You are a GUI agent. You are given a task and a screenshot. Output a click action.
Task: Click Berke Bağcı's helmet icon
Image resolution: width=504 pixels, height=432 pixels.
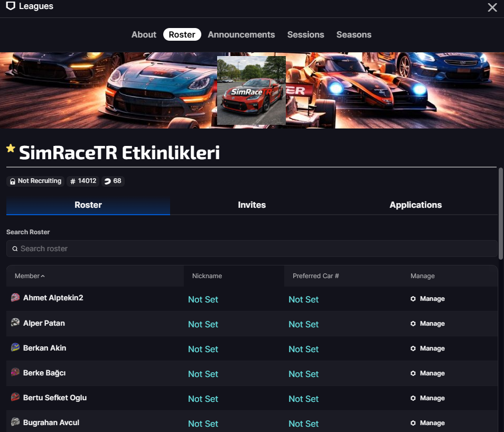(x=15, y=372)
